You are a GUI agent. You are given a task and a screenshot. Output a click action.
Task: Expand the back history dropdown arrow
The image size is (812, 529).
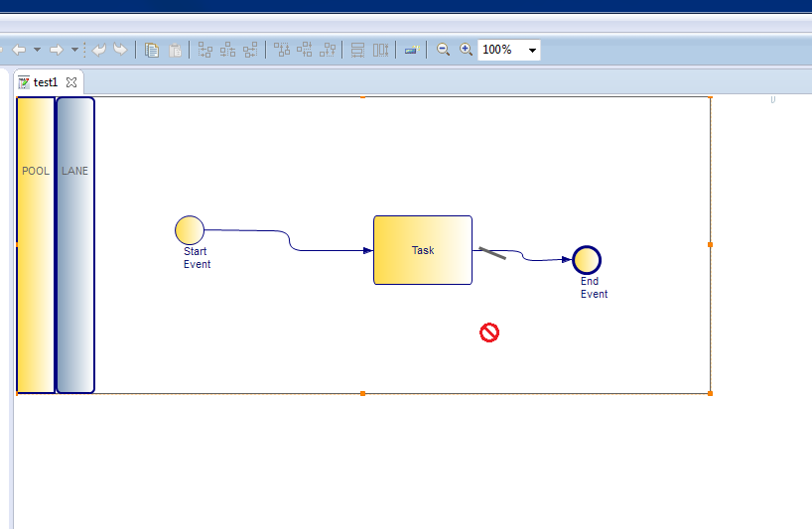click(x=37, y=50)
